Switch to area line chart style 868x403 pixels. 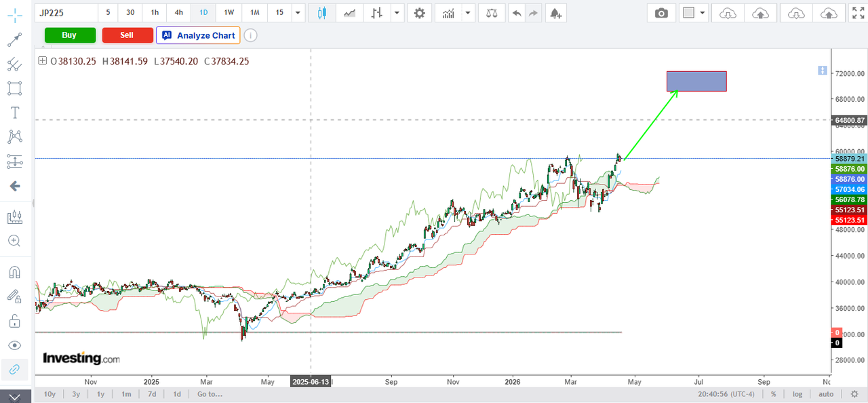tap(349, 13)
